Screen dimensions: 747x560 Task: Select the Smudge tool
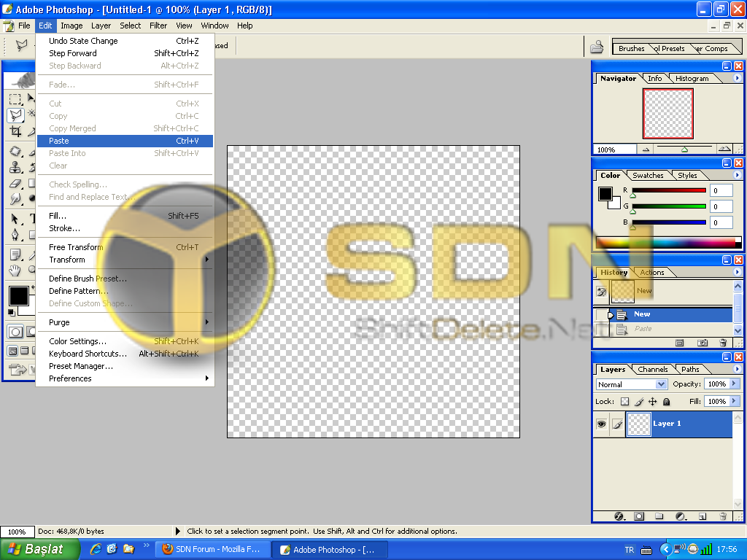click(15, 198)
